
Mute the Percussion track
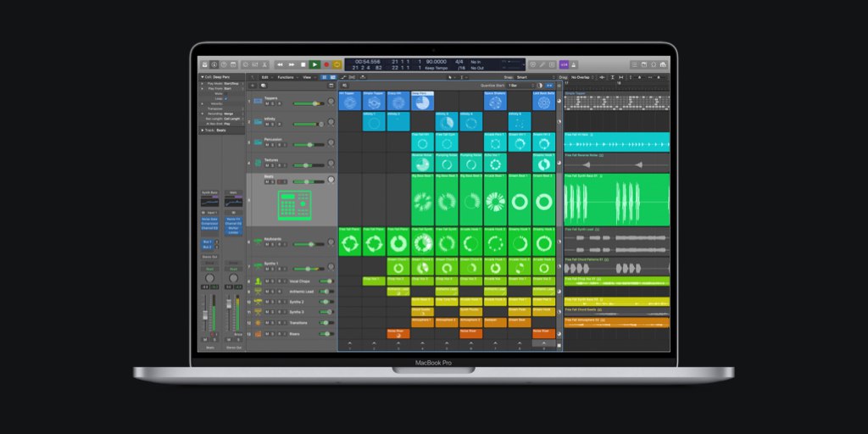pyautogui.click(x=267, y=144)
